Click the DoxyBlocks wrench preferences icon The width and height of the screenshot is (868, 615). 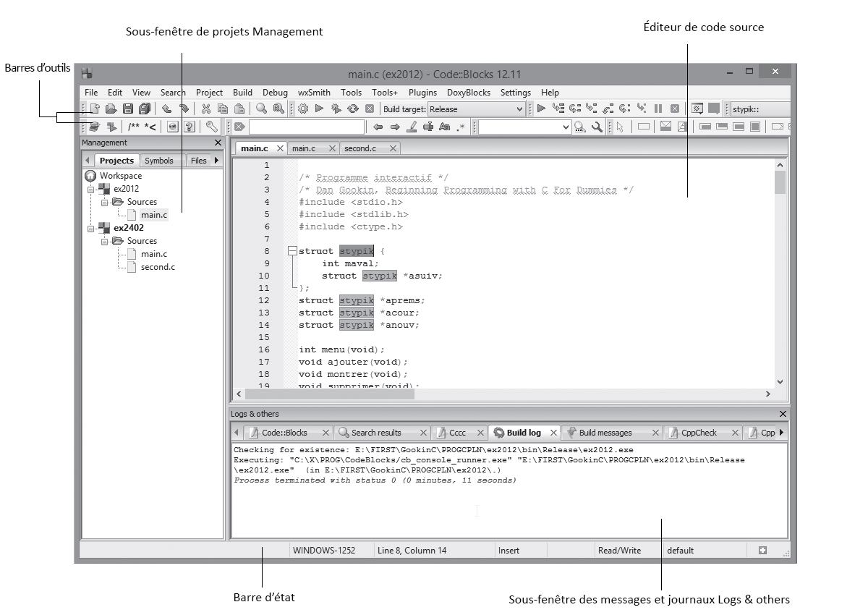click(212, 127)
